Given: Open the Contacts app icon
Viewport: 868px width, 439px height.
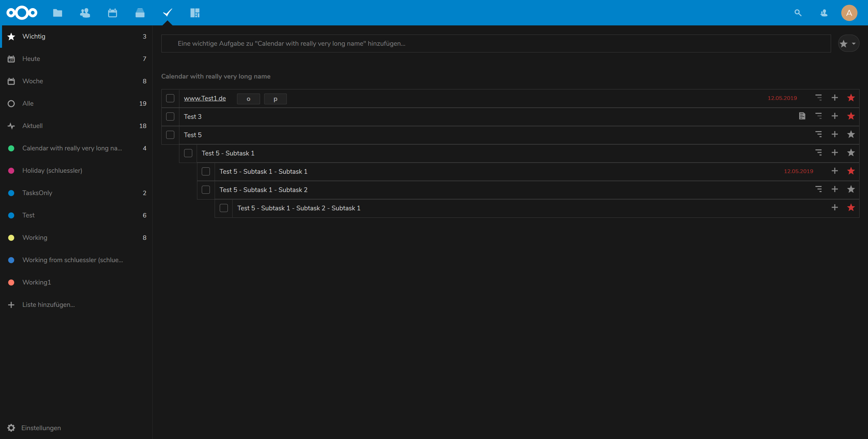Looking at the screenshot, I should click(85, 13).
